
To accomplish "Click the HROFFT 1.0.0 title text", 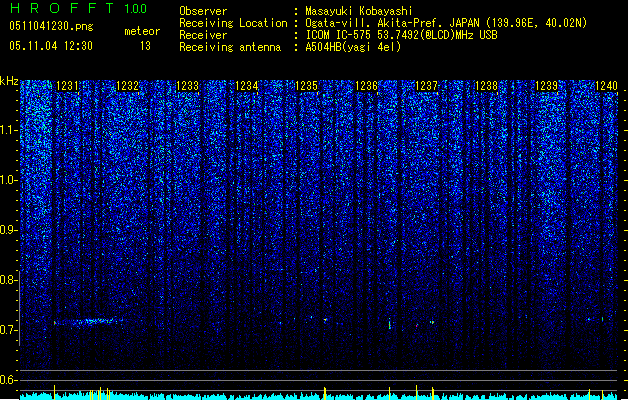I will 78,8.
